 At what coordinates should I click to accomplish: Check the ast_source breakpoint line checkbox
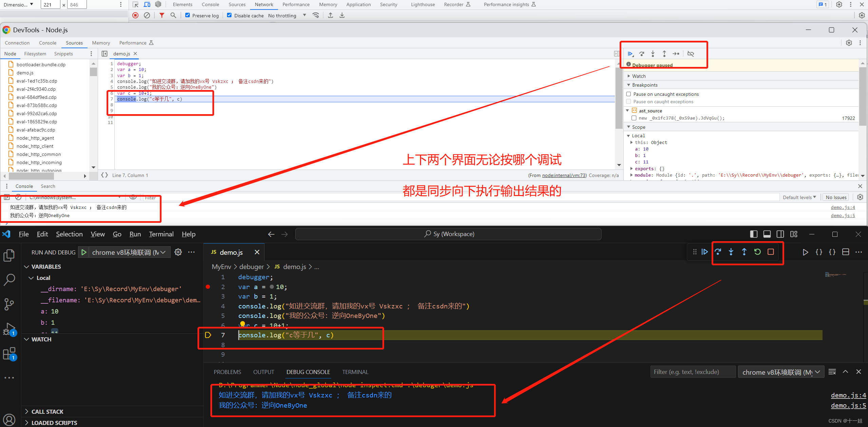pos(634,118)
